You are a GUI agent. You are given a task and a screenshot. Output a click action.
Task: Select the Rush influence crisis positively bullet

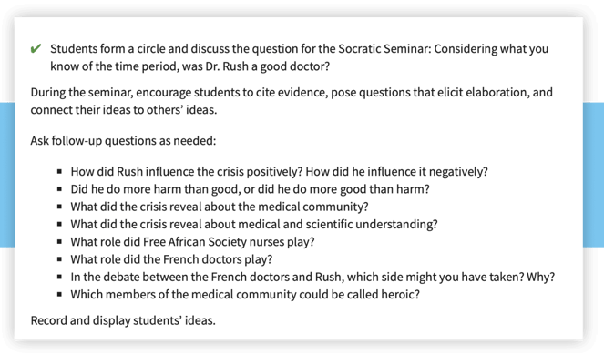click(280, 172)
